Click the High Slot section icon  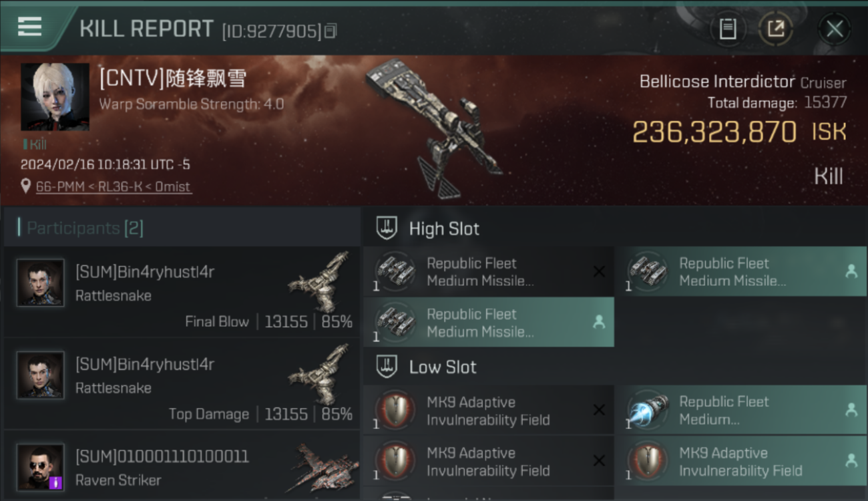pyautogui.click(x=387, y=228)
